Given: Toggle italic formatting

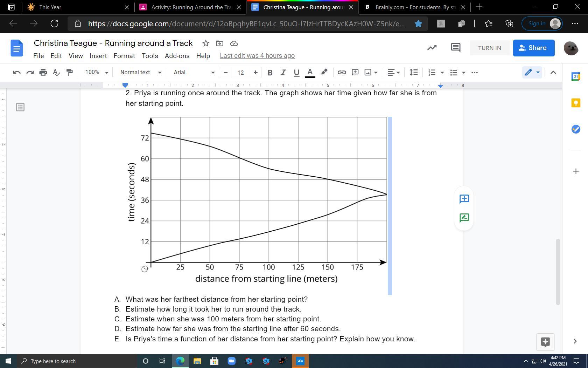Looking at the screenshot, I should click(x=283, y=73).
